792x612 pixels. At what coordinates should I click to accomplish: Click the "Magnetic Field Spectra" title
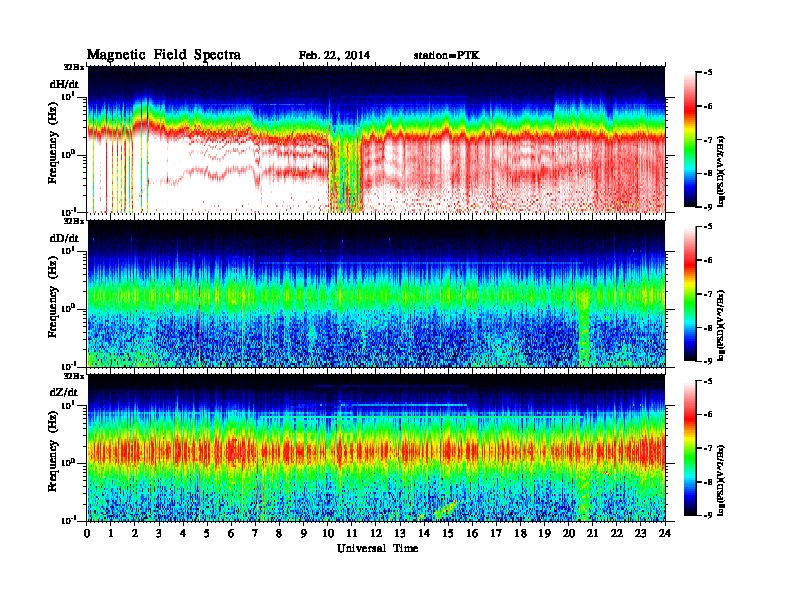[x=164, y=55]
